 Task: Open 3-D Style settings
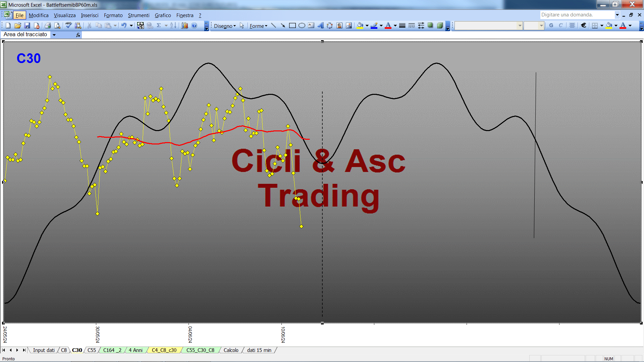(440, 25)
